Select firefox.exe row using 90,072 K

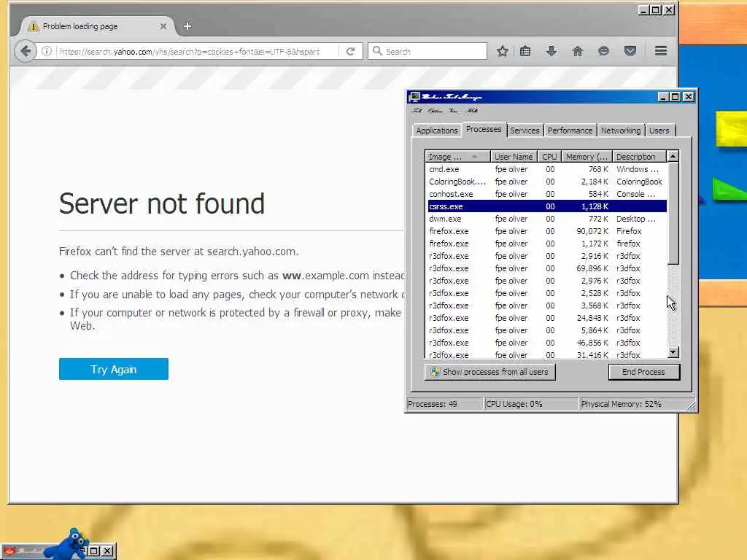click(x=546, y=231)
